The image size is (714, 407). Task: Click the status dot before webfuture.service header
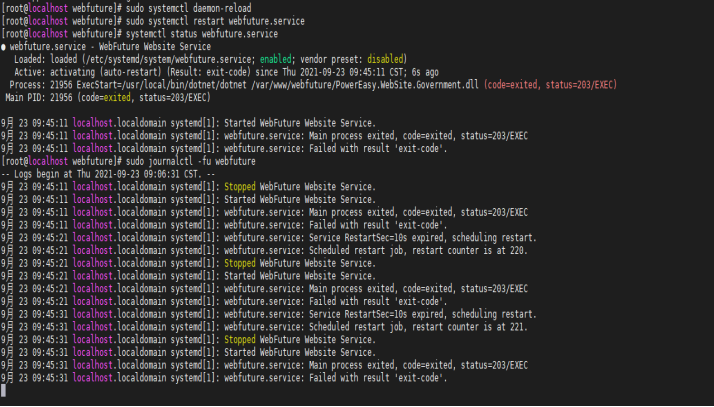4,46
